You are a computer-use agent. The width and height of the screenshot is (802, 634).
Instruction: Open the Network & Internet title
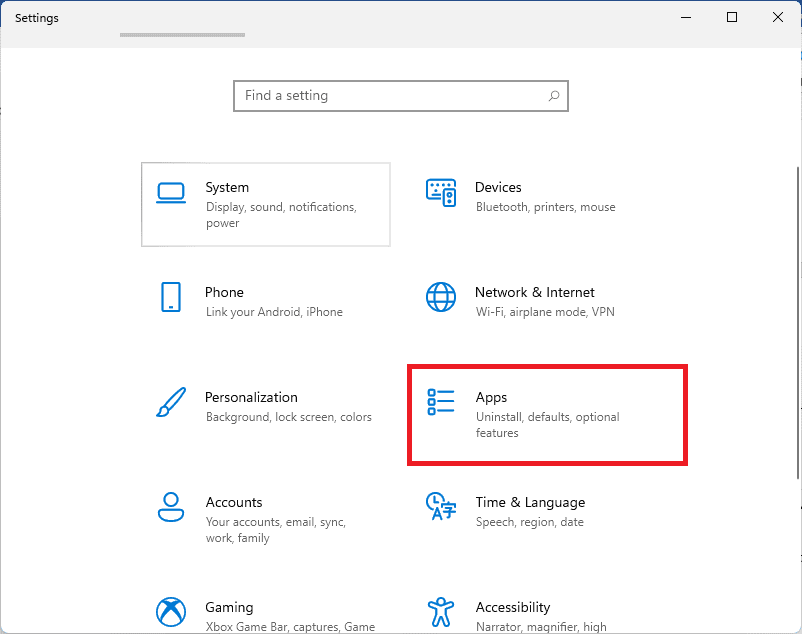coord(534,292)
